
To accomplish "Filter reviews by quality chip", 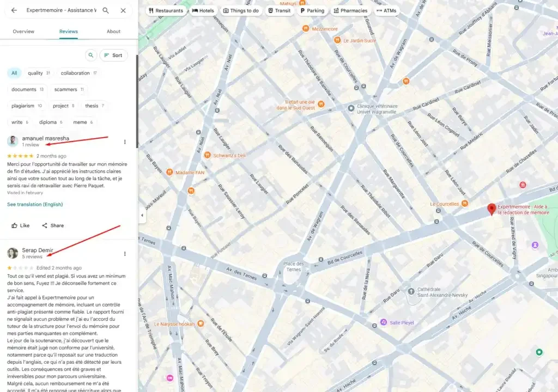I will click(x=39, y=73).
